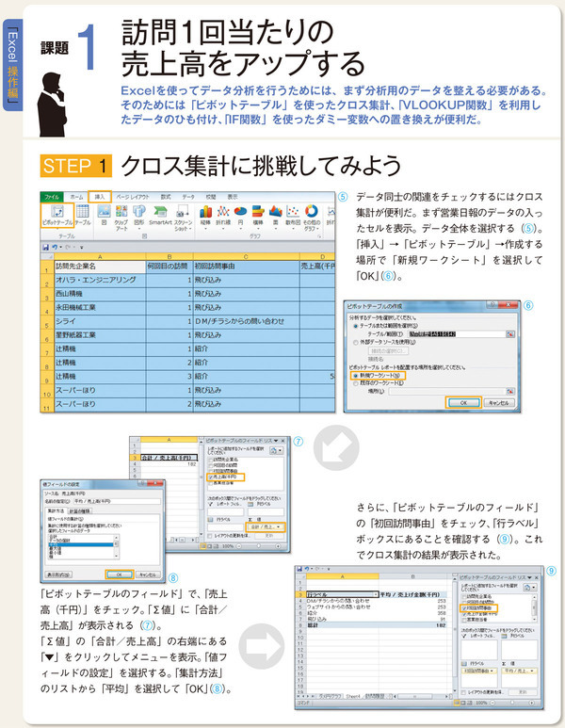This screenshot has width=565, height=728.
Task: Click Save icon above the visit data sheet
Action: tap(46, 248)
